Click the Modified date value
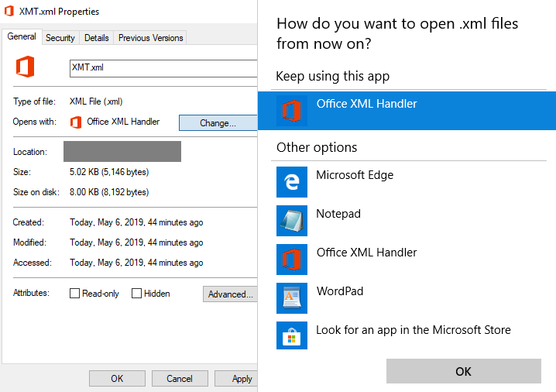This screenshot has height=392, width=556. (x=136, y=242)
